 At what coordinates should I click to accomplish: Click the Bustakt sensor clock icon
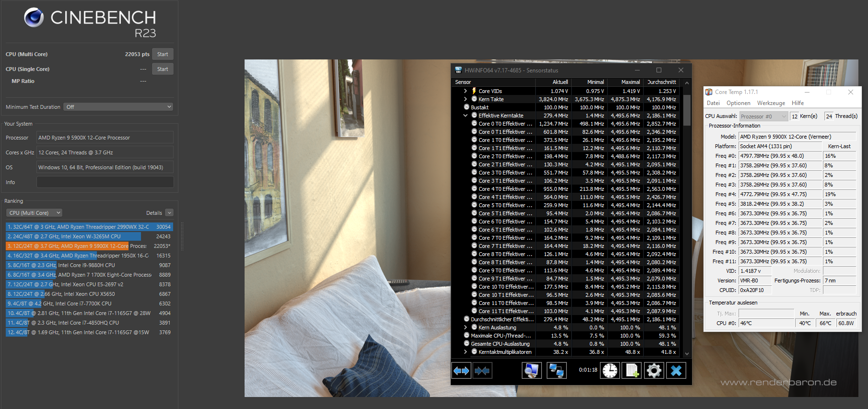(466, 107)
